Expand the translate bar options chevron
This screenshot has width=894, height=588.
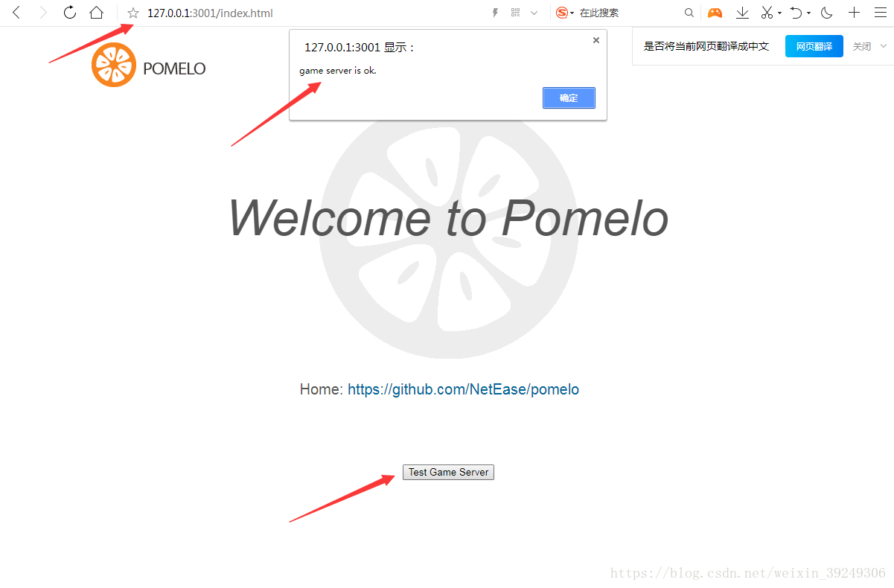pos(884,45)
